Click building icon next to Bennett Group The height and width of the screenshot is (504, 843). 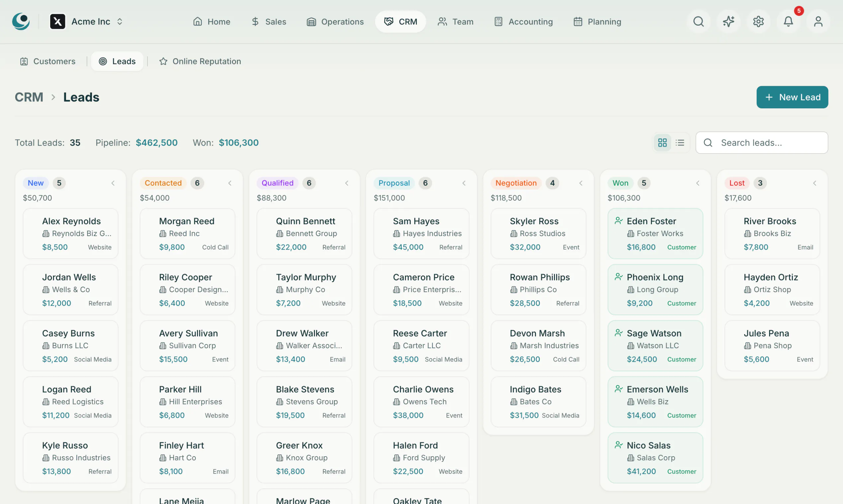click(280, 234)
